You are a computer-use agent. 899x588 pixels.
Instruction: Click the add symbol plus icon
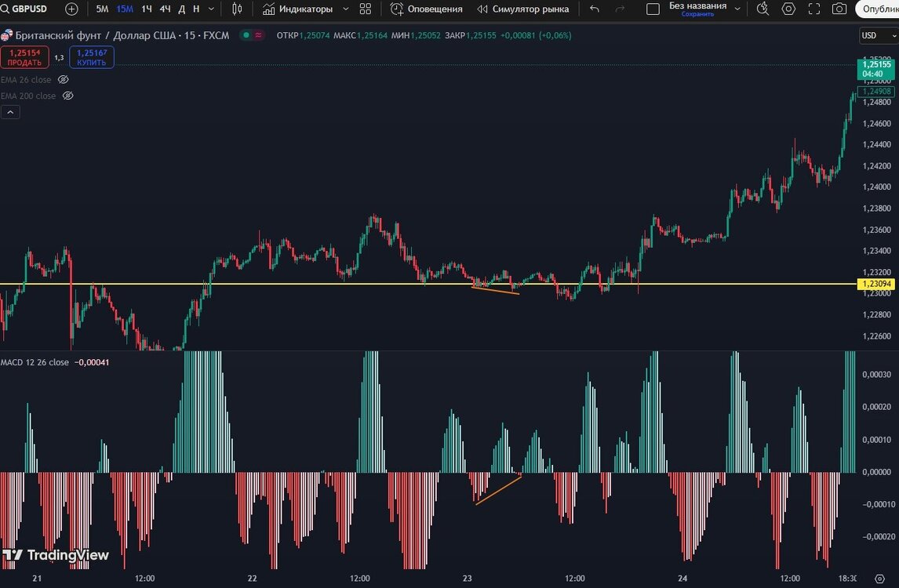point(71,9)
